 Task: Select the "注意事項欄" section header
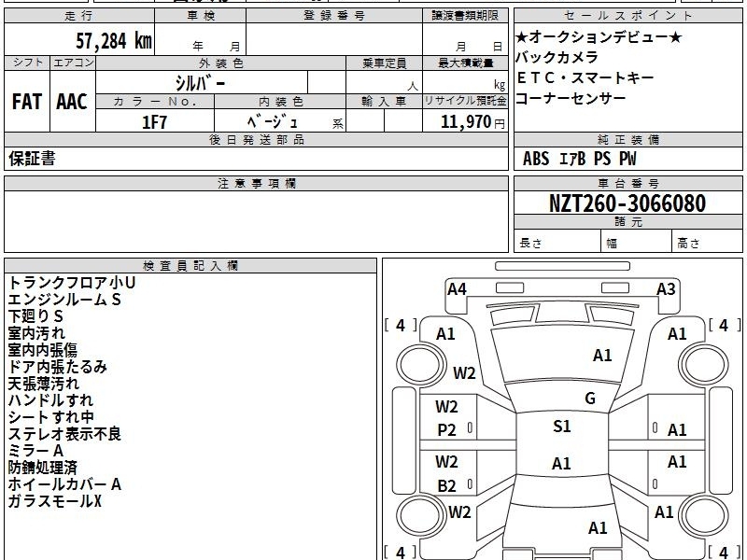click(x=256, y=183)
